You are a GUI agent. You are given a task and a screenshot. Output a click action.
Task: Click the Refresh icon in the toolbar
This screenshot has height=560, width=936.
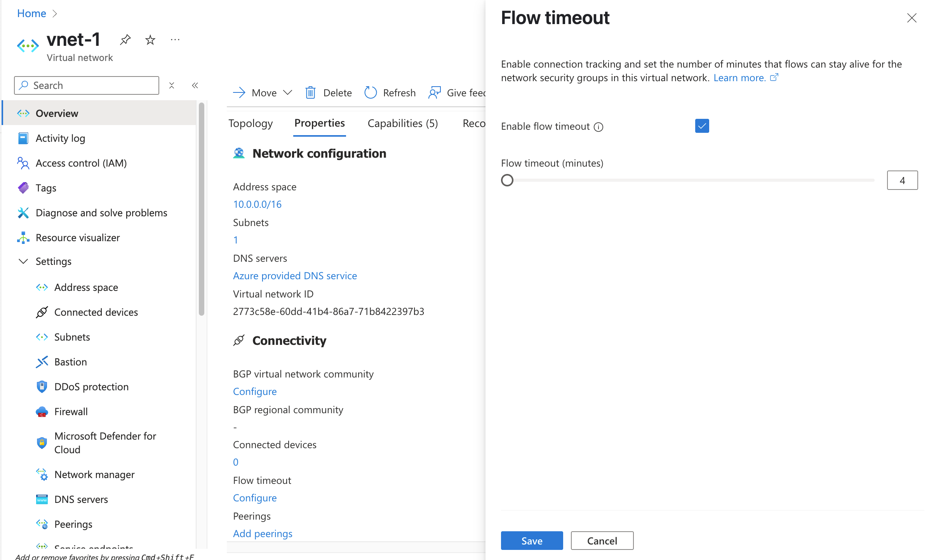[371, 93]
